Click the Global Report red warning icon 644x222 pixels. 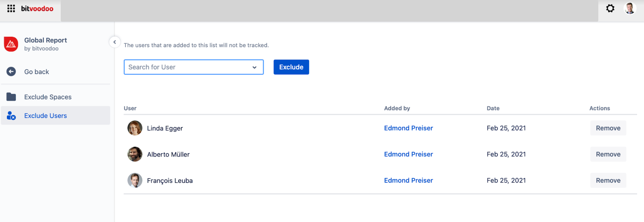(11, 44)
